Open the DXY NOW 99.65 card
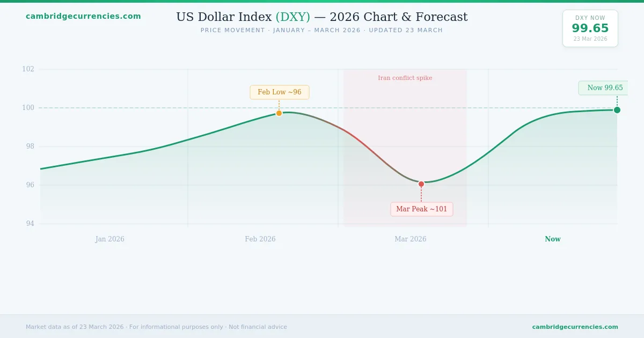Screen dimensions: 644x338 coord(590,28)
